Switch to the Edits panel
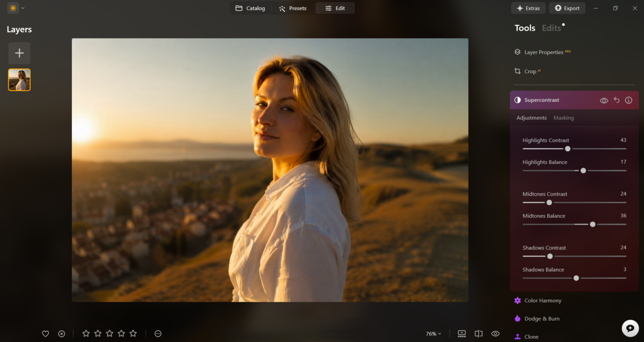Viewport: 644px width, 342px height. [551, 28]
